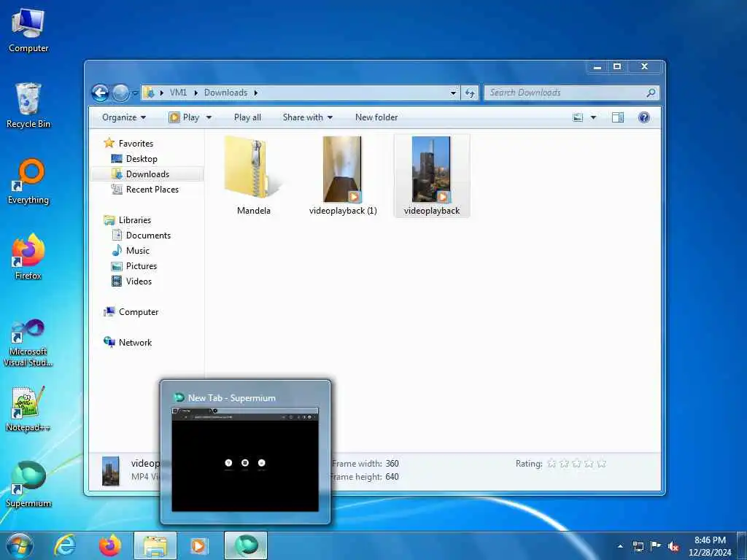Click the Explorer Forward navigation arrow
The width and height of the screenshot is (747, 560).
pyautogui.click(x=120, y=93)
